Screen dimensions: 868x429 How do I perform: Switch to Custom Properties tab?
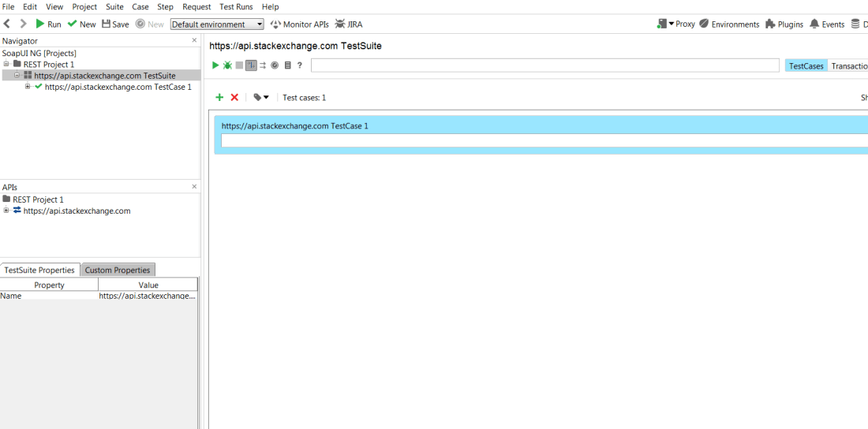[118, 270]
